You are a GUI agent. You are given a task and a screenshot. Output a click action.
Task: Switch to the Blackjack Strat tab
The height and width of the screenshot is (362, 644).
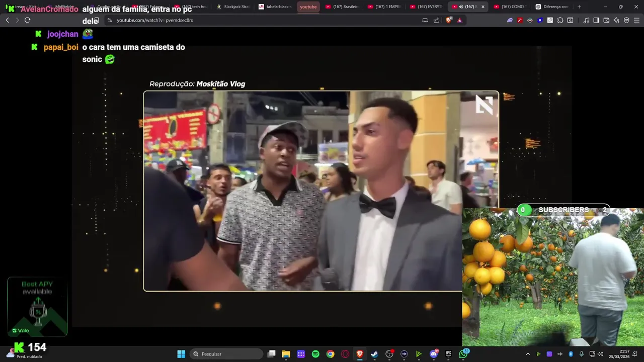[233, 7]
